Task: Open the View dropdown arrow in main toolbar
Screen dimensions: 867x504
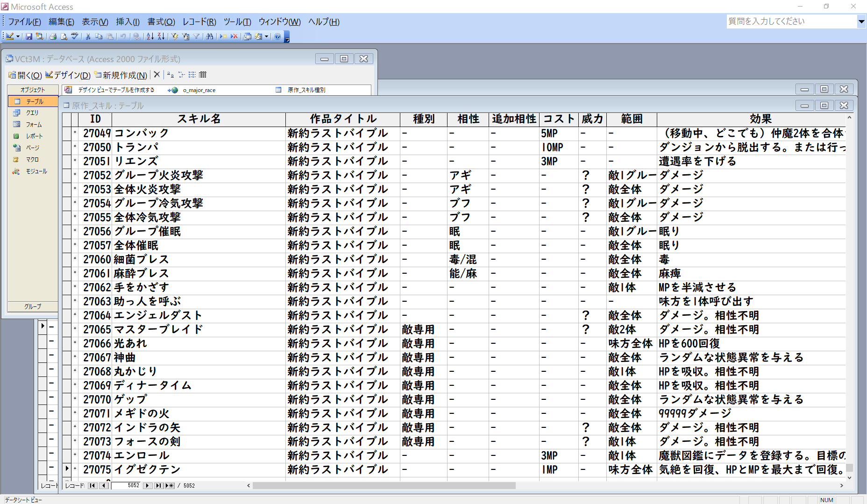Action: [x=18, y=36]
